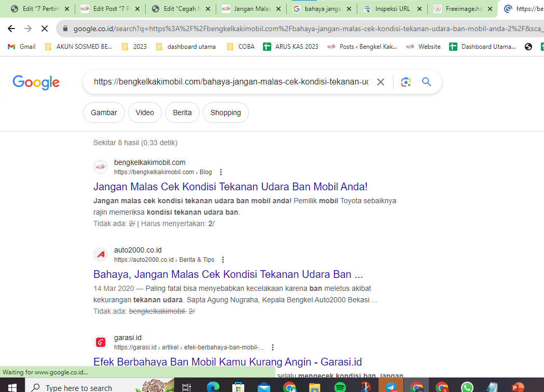Viewport: 544px width, 392px height.
Task: Click the blue magnifier search icon
Action: [x=426, y=82]
